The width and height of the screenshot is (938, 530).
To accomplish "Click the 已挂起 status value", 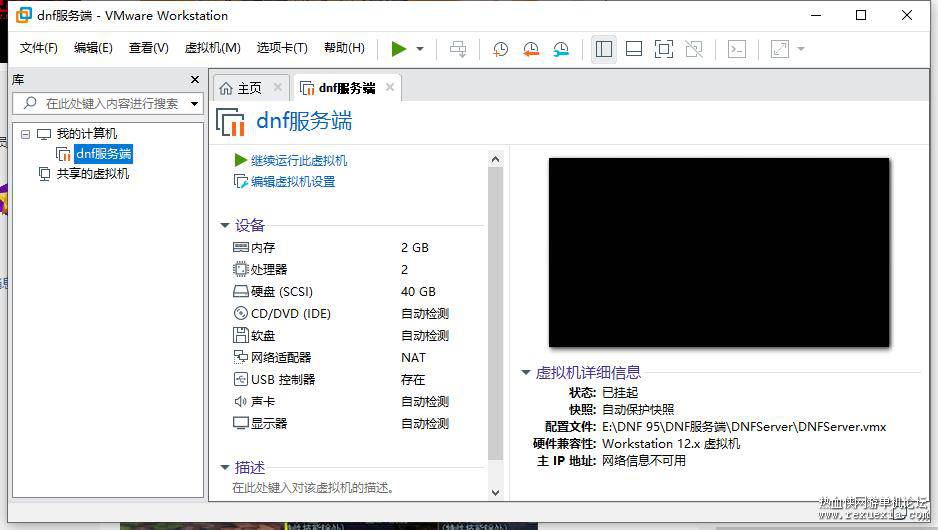I will (x=620, y=393).
